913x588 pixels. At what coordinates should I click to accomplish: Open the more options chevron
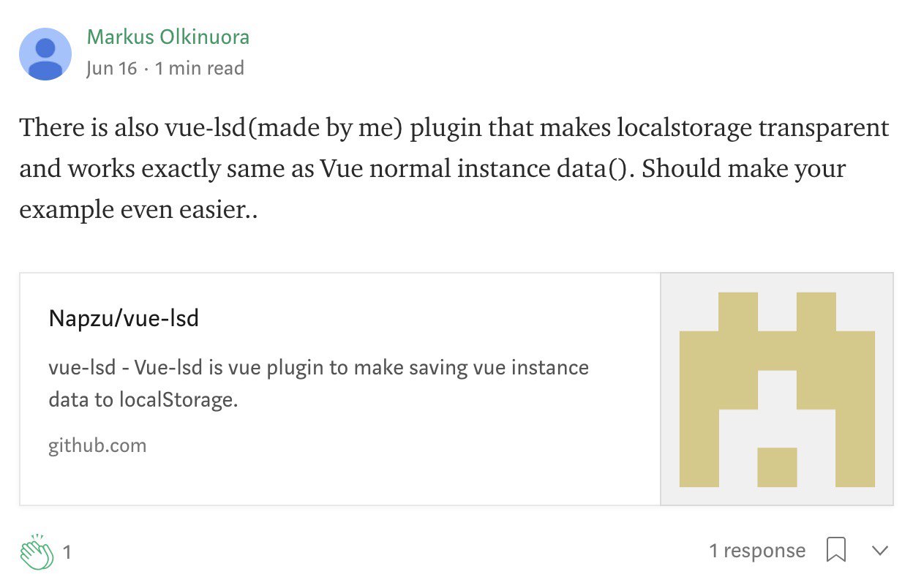click(880, 551)
